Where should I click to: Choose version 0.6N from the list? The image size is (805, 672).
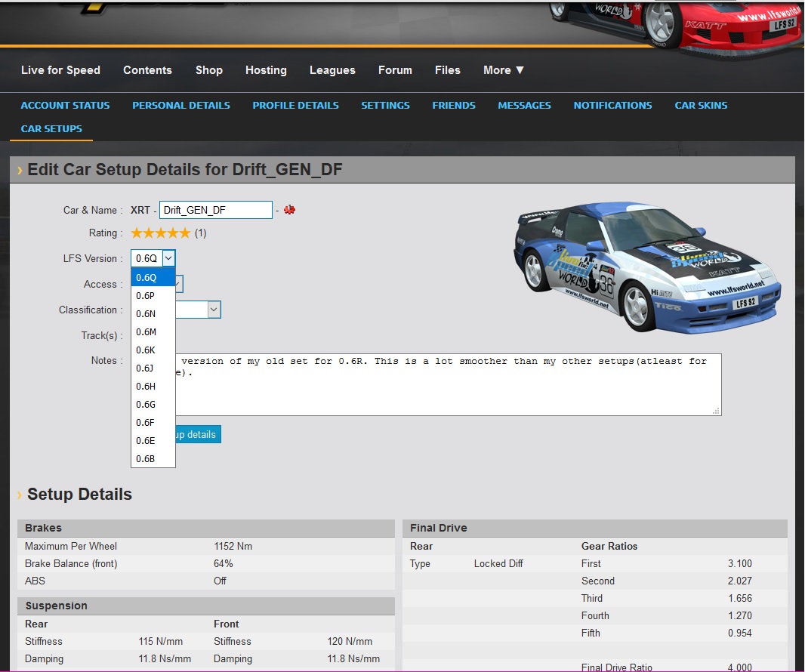point(153,313)
